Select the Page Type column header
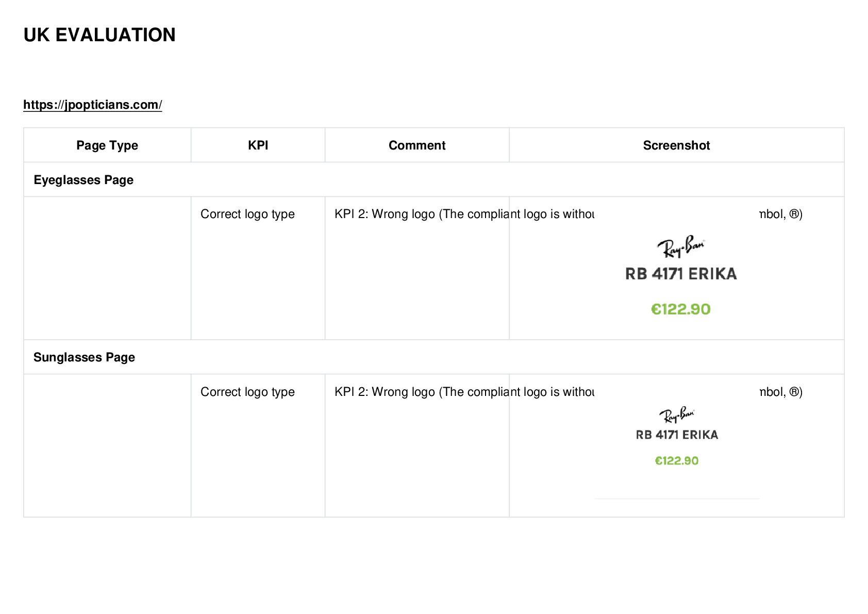868x614 pixels. point(107,145)
